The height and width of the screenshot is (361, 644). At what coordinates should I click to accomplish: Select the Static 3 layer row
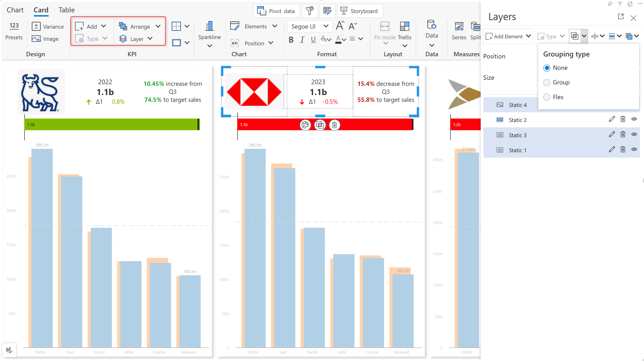pyautogui.click(x=561, y=135)
